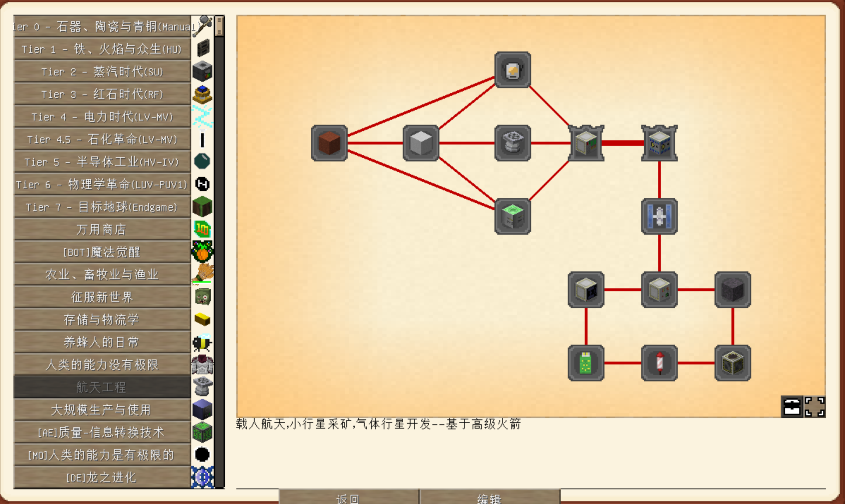Click the blue dragon emblem beside [DE]龙之进化

pyautogui.click(x=202, y=477)
